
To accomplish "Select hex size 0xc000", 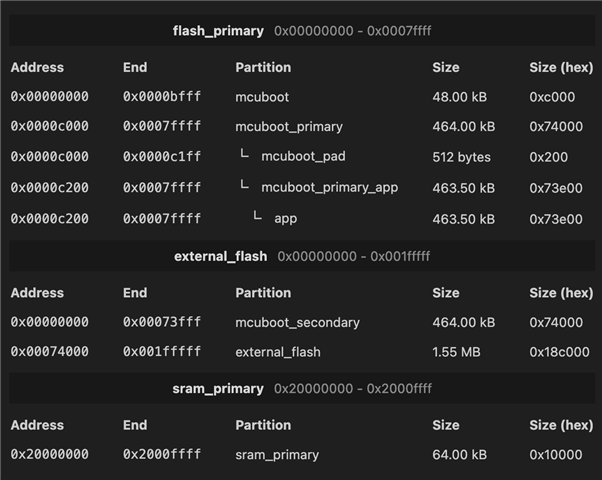I will coord(552,97).
